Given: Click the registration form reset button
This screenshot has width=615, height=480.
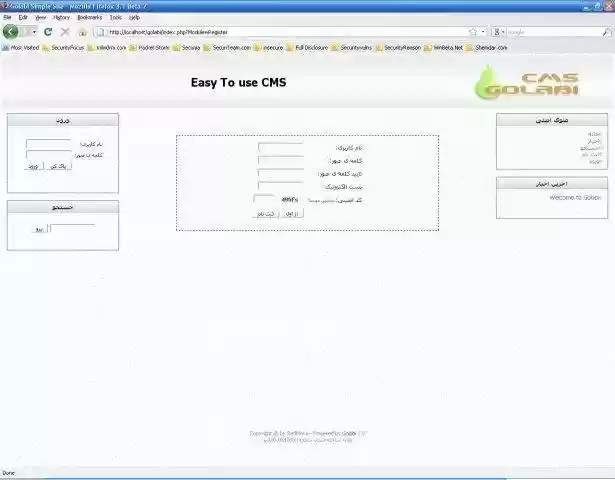Looking at the screenshot, I should (292, 214).
